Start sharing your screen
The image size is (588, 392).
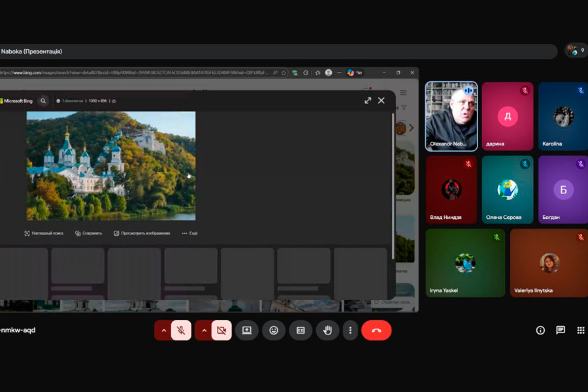(x=246, y=331)
